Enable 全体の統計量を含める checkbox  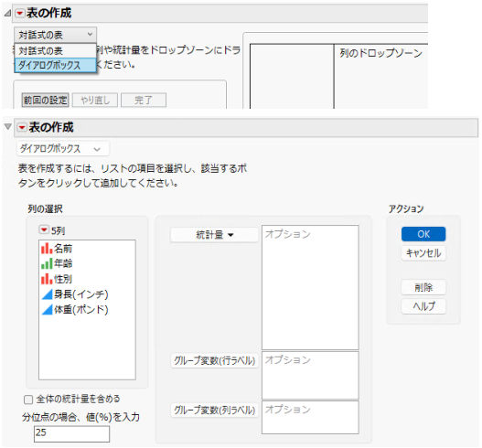(x=28, y=400)
